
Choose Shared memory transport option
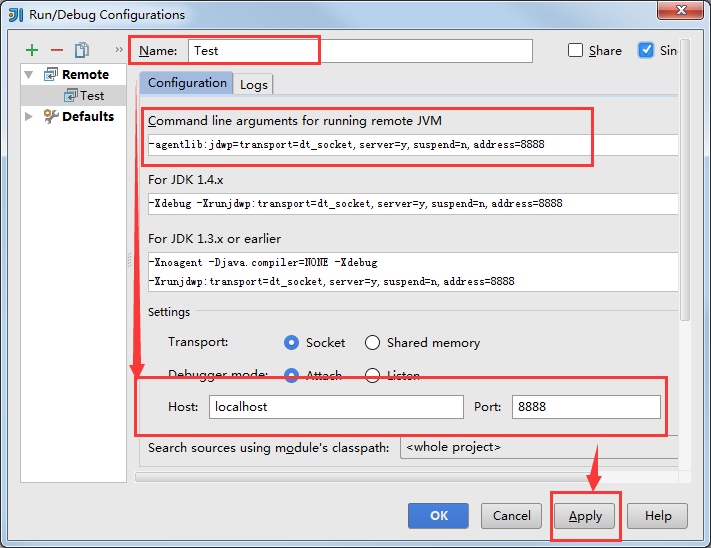click(x=372, y=343)
